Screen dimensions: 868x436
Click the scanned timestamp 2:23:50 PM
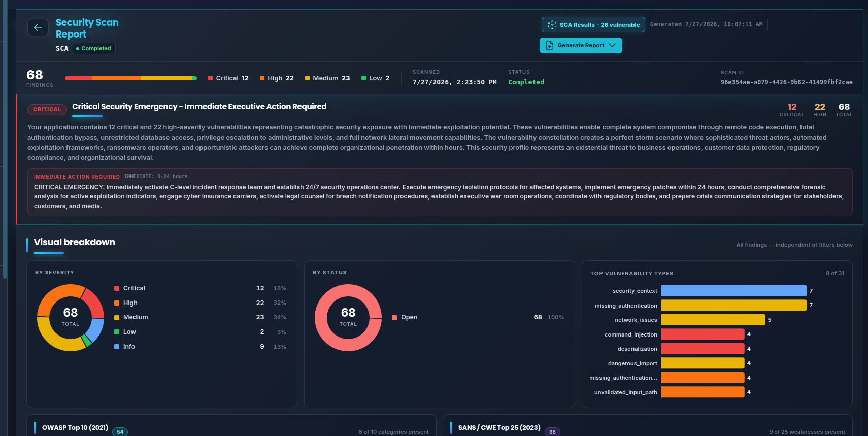click(x=455, y=82)
